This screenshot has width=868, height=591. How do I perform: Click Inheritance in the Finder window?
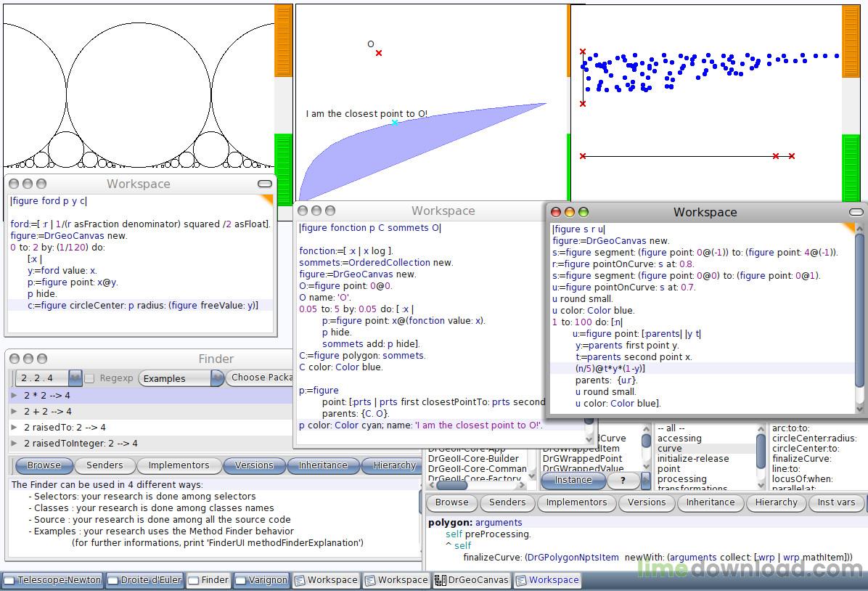pyautogui.click(x=323, y=465)
